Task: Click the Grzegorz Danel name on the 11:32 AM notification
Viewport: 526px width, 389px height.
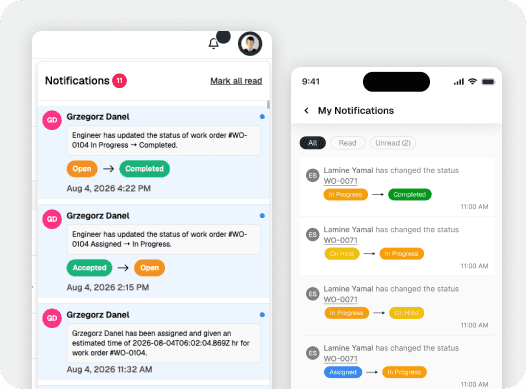Action: pos(98,315)
